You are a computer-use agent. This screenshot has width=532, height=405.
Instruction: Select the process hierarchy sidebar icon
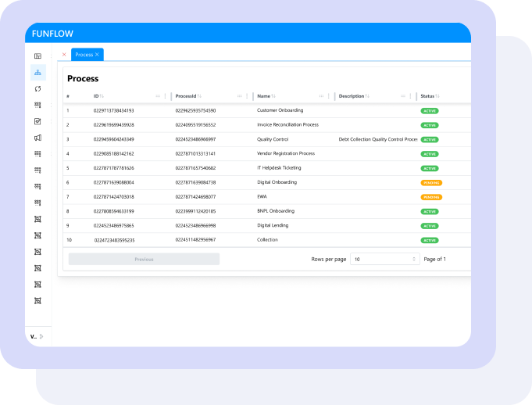click(37, 73)
